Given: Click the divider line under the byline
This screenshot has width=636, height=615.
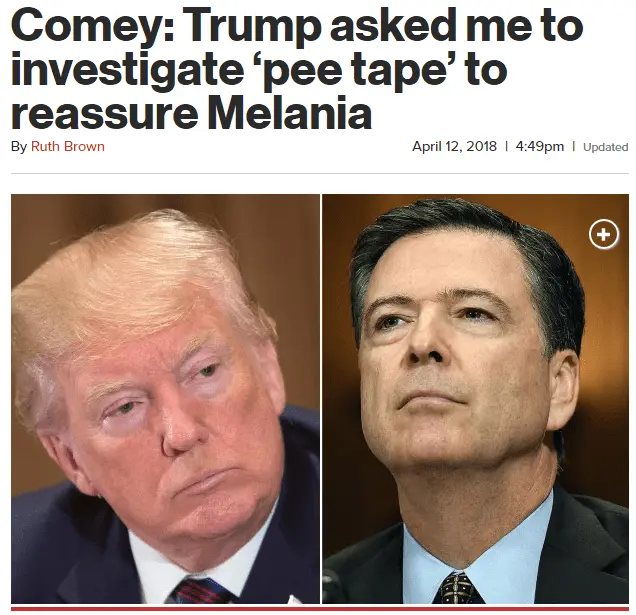Looking at the screenshot, I should click(x=318, y=173).
